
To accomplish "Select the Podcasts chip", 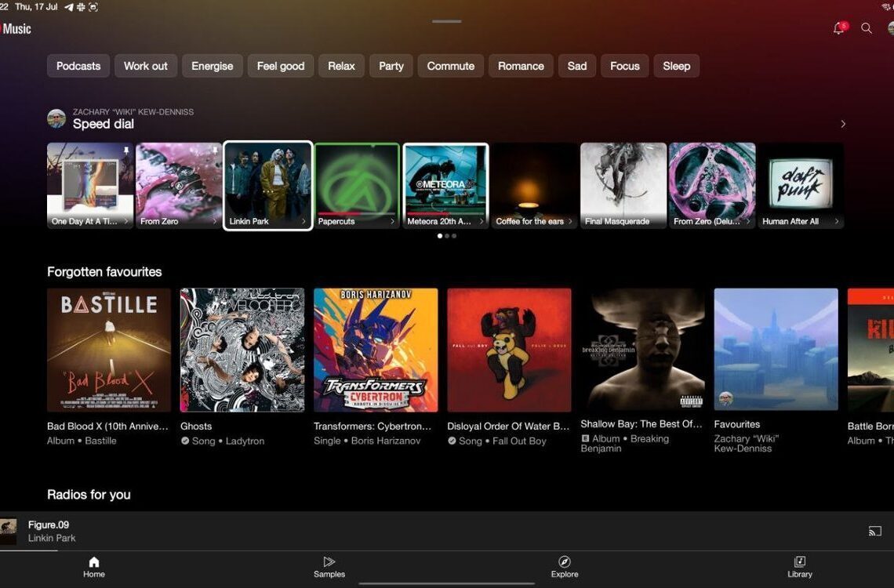I will pos(78,66).
